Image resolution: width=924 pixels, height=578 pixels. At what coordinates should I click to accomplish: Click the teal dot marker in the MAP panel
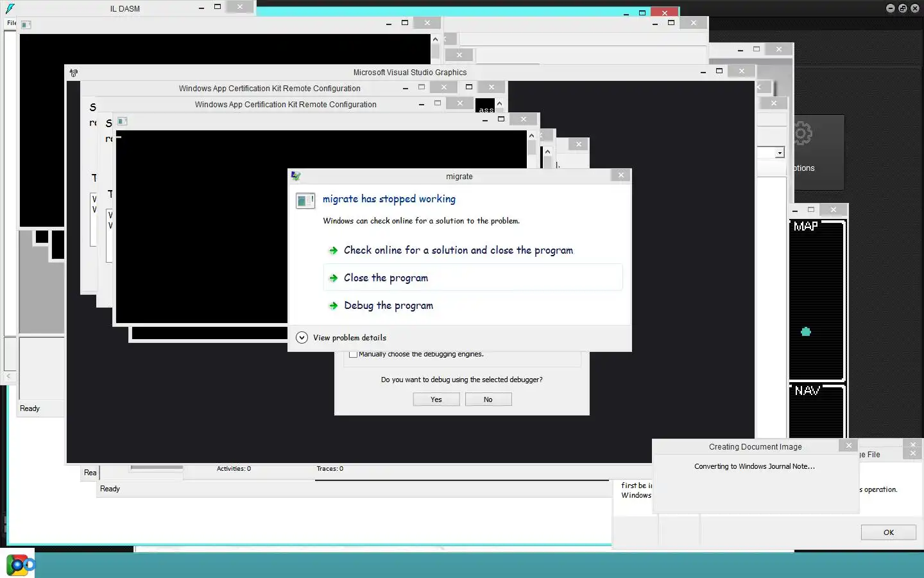point(806,332)
